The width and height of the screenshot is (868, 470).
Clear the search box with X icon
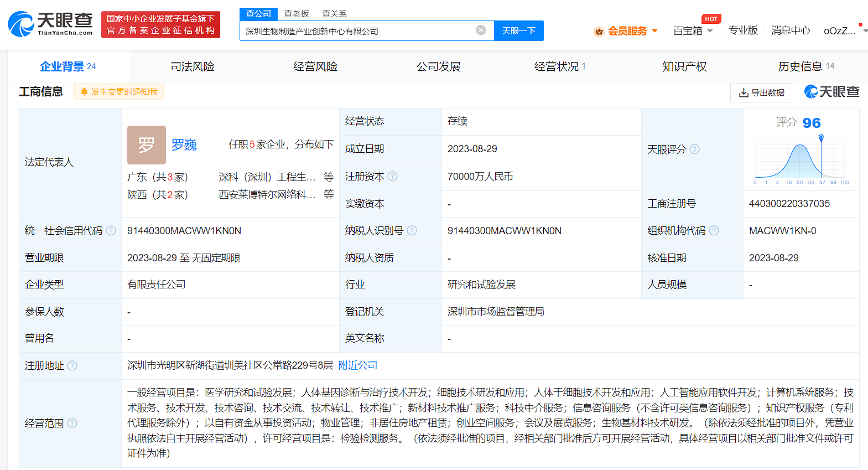pyautogui.click(x=481, y=30)
